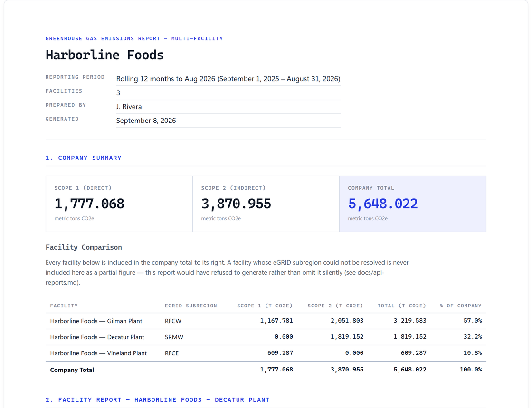This screenshot has width=532, height=408.
Task: Click the table total Scope 2 value 3,870.955
Action: tap(347, 370)
